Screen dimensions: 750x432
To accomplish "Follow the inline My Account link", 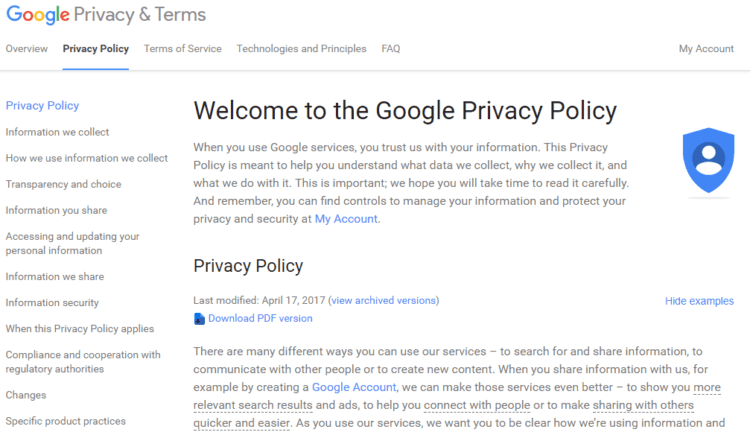I will pyautogui.click(x=346, y=219).
